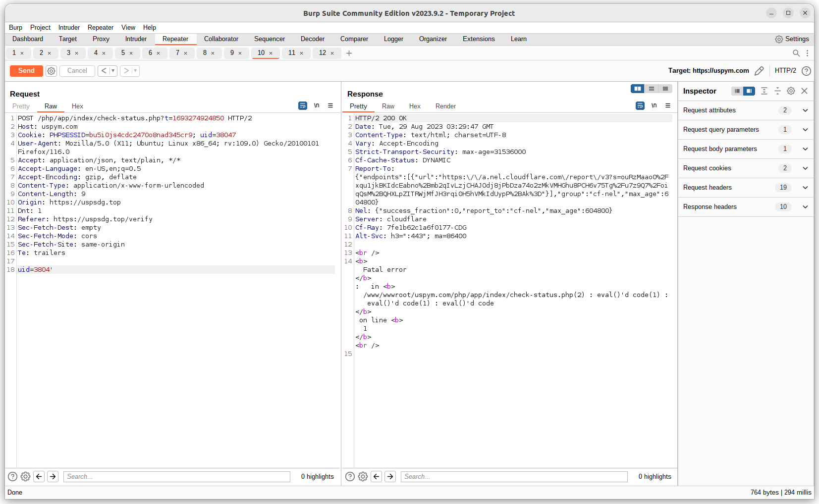Go back in request history
Viewport: 819px width, 504px height.
(x=104, y=71)
